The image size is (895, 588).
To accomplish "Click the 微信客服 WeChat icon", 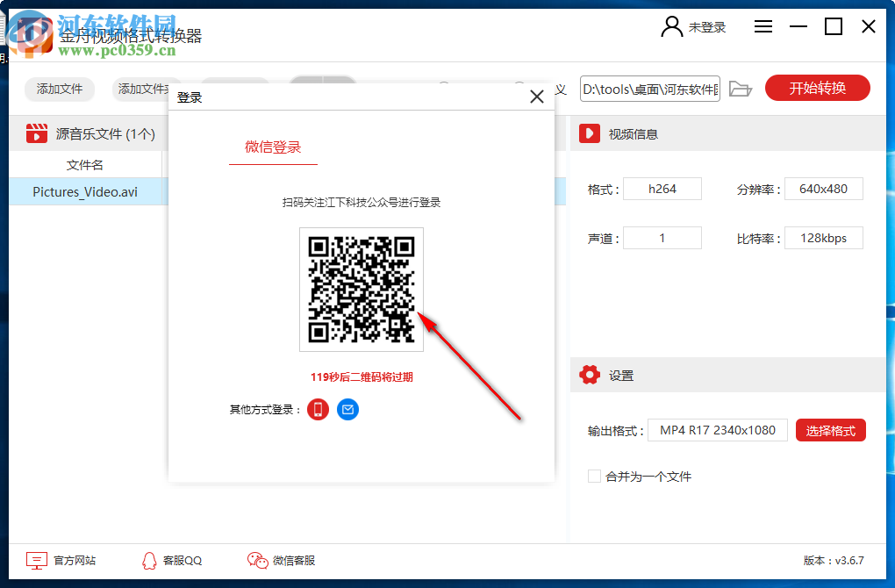I will point(257,560).
